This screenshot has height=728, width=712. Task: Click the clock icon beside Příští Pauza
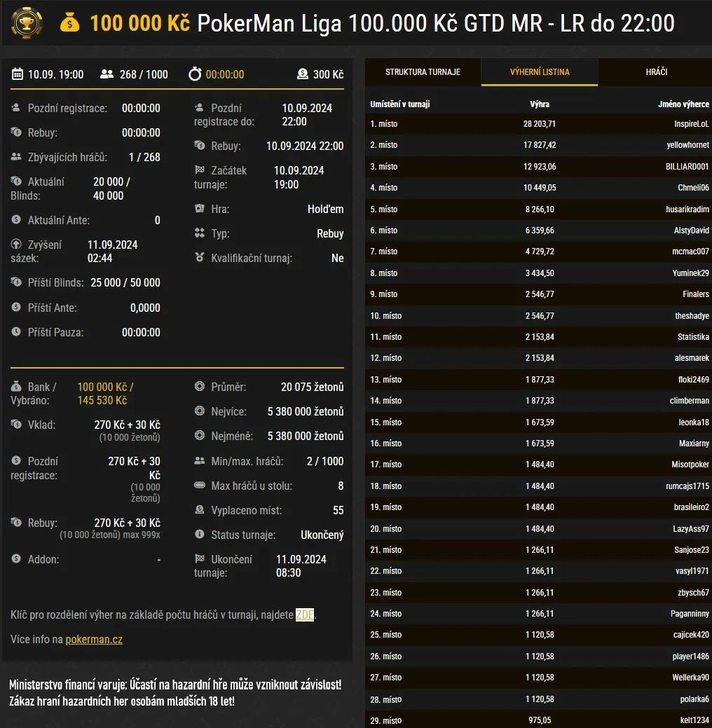coord(17,332)
